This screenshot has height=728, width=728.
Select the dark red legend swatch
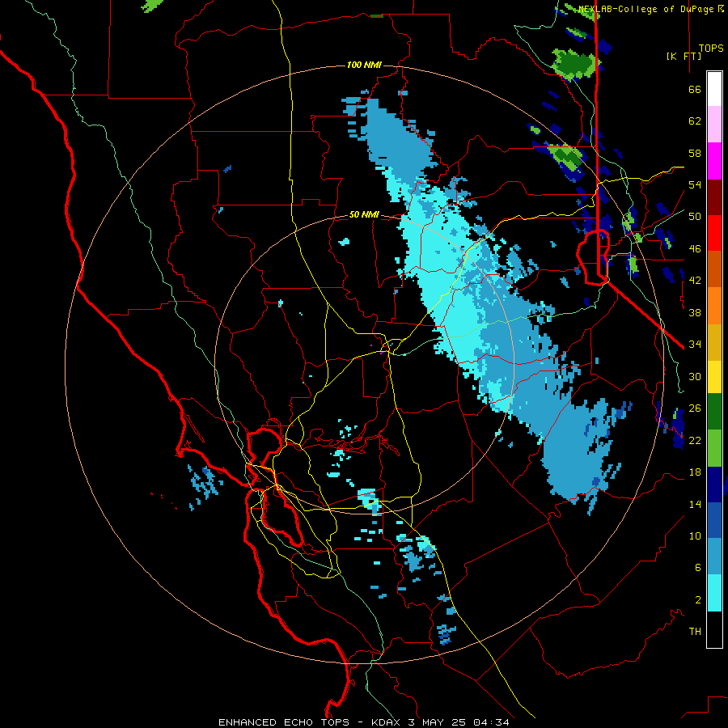click(714, 197)
